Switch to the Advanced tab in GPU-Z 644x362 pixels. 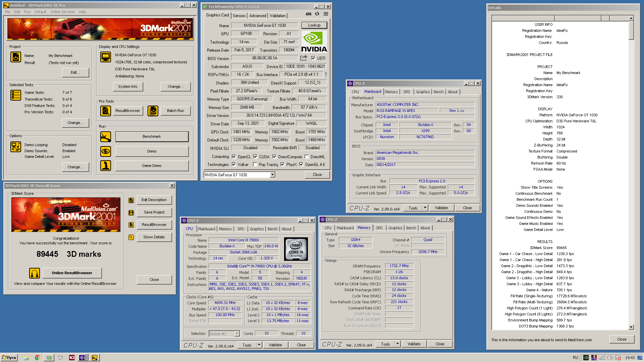[258, 16]
